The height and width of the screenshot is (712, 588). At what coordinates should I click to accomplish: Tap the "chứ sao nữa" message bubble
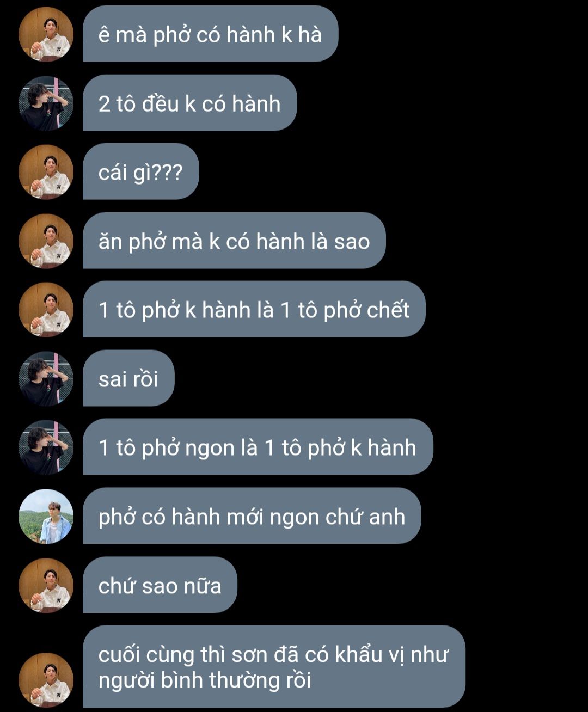(x=160, y=585)
